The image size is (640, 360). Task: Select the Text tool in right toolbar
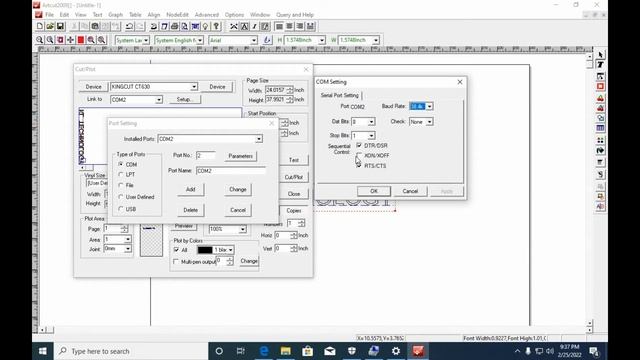[x=600, y=65]
